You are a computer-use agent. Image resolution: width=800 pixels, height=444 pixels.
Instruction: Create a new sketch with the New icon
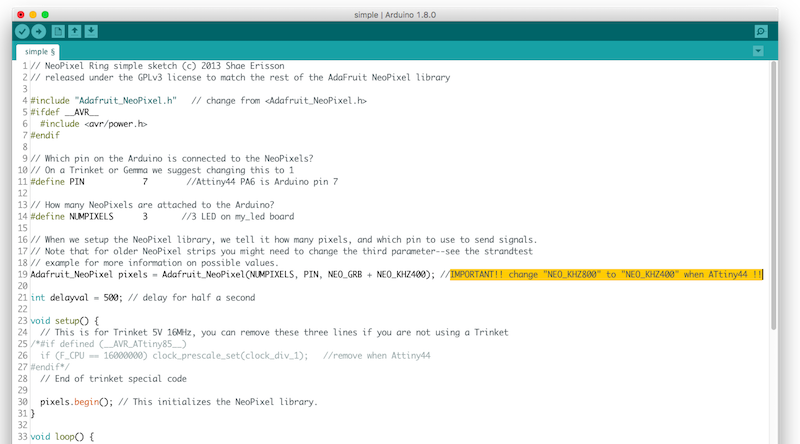58,32
